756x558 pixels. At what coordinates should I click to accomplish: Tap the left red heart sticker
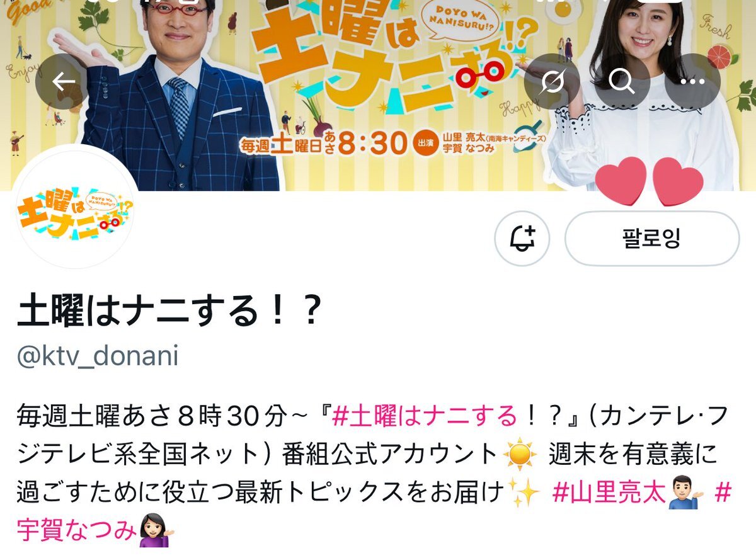621,181
